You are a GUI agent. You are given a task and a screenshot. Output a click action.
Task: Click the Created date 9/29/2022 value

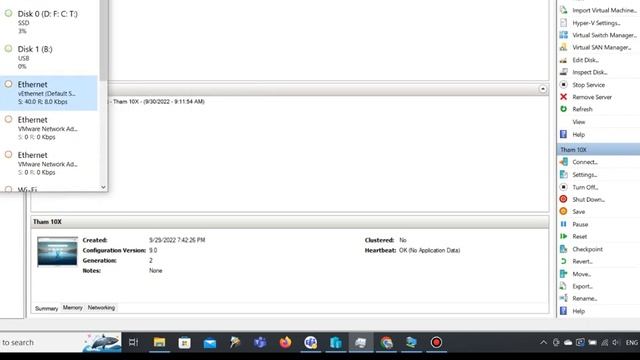177,240
